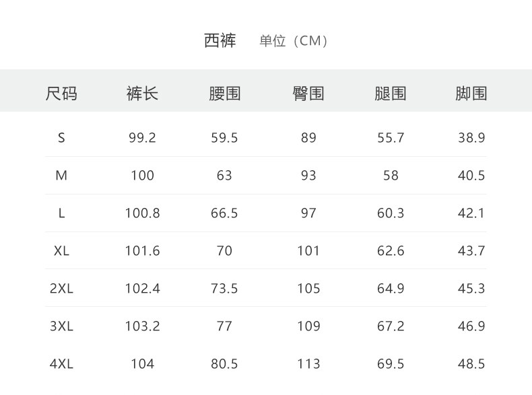
Task: Click the 腿围 column header
Action: tap(391, 94)
